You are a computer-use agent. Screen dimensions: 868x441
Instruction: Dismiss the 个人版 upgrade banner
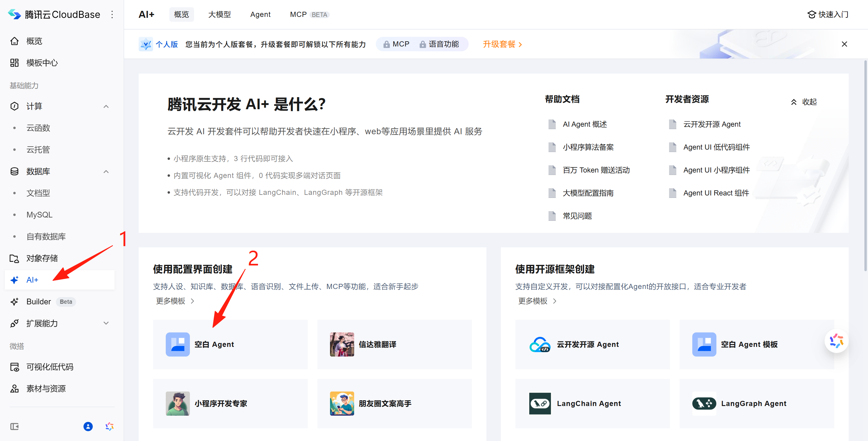(844, 44)
